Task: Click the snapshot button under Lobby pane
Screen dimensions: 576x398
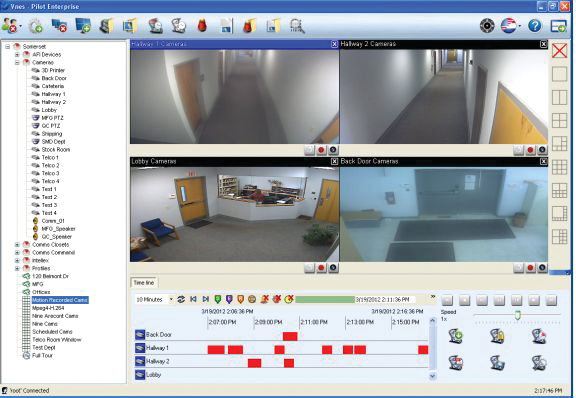Action: coord(309,268)
